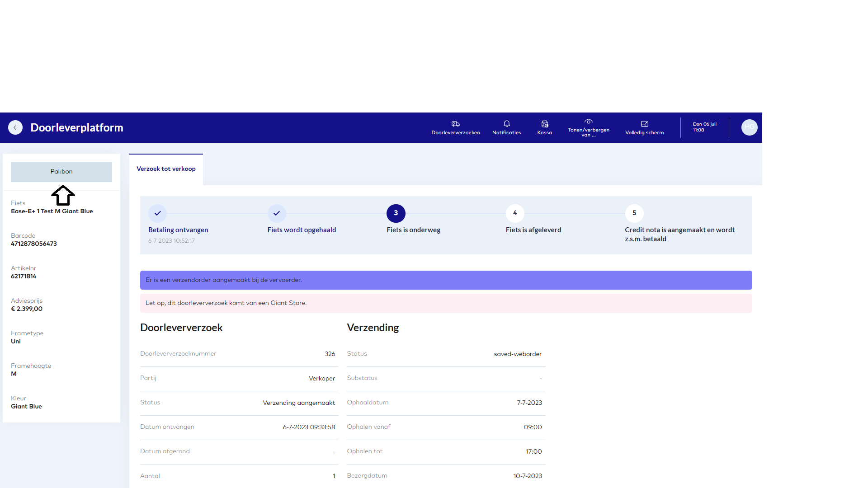
Task: Select step 3 Fiets is onderweg
Action: [396, 213]
